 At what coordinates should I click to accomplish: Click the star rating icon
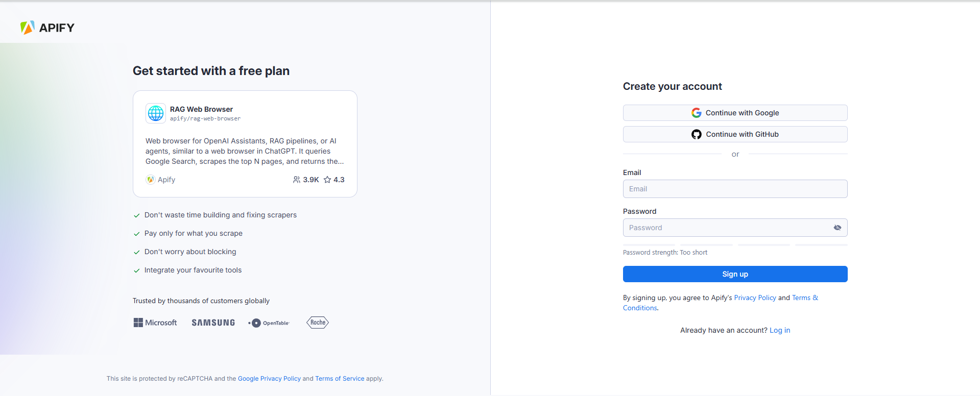click(327, 180)
